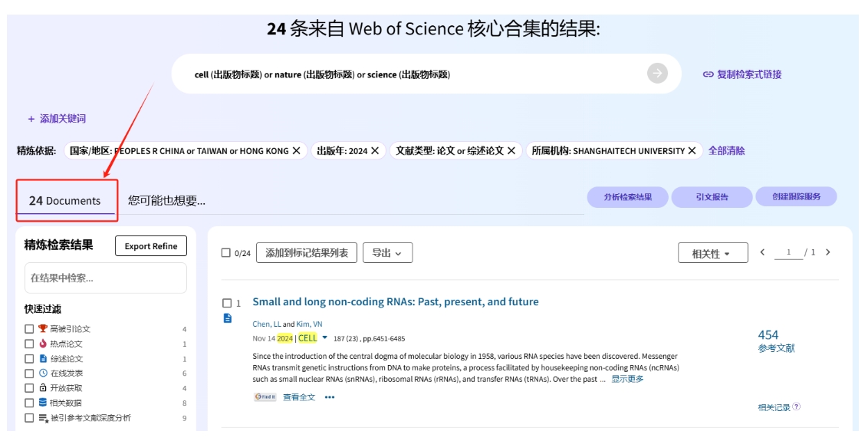Click the search arrow button in query box
This screenshot has height=441, width=868.
click(657, 73)
